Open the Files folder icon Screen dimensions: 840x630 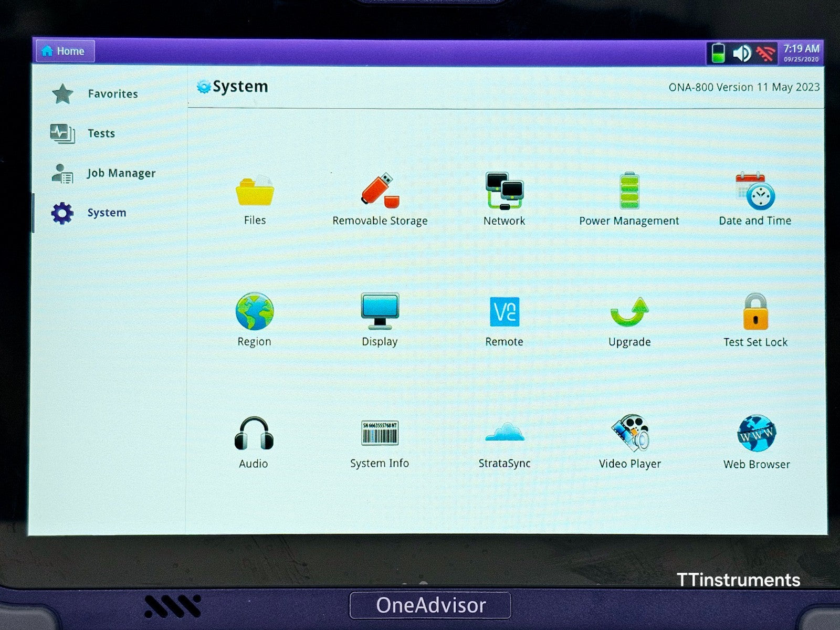[255, 192]
